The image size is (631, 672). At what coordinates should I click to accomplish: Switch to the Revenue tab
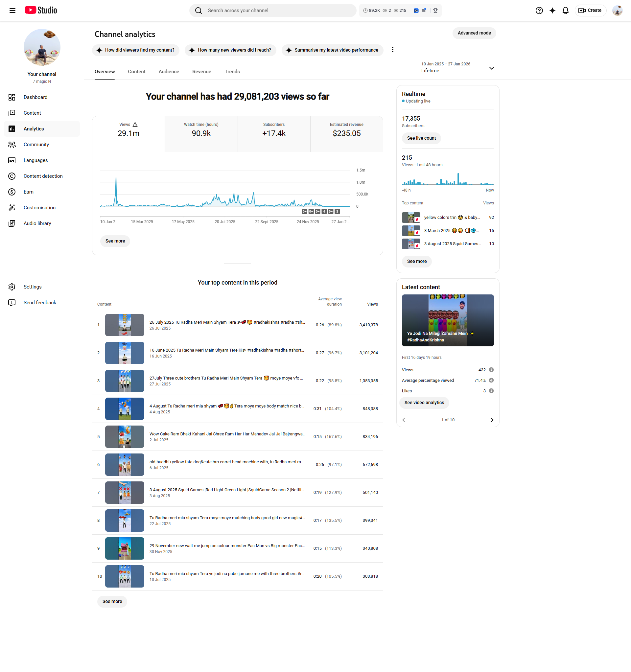201,72
